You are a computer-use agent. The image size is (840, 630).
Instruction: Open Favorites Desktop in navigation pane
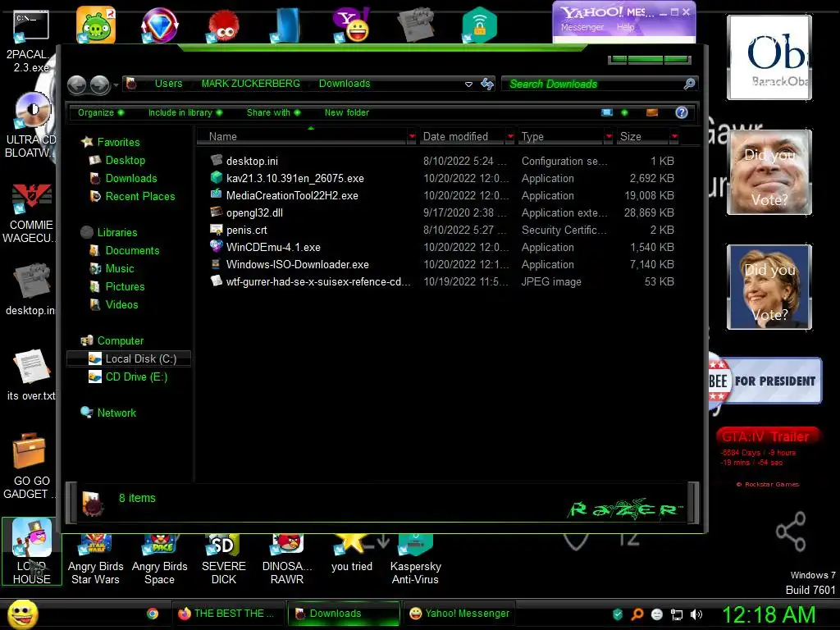point(125,160)
